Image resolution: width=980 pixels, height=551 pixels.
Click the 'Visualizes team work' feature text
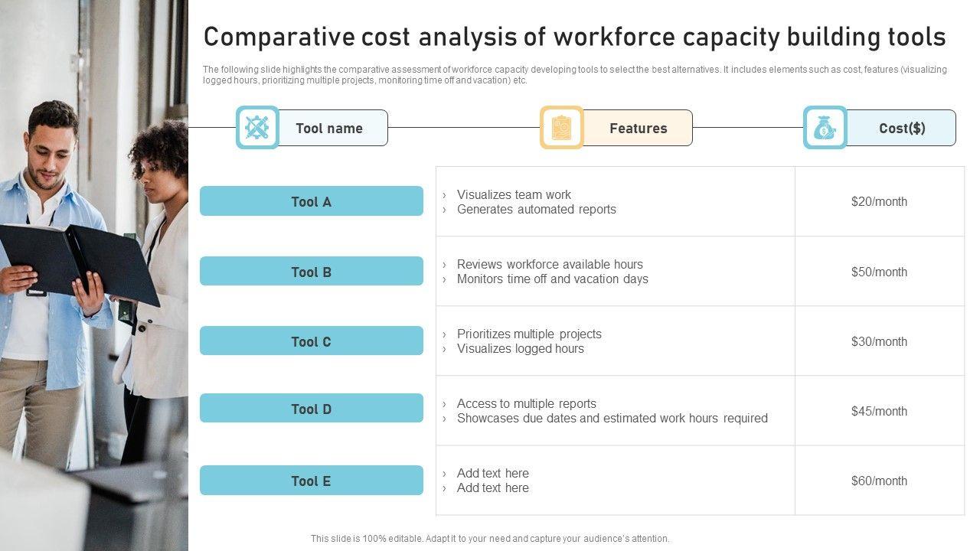click(514, 194)
